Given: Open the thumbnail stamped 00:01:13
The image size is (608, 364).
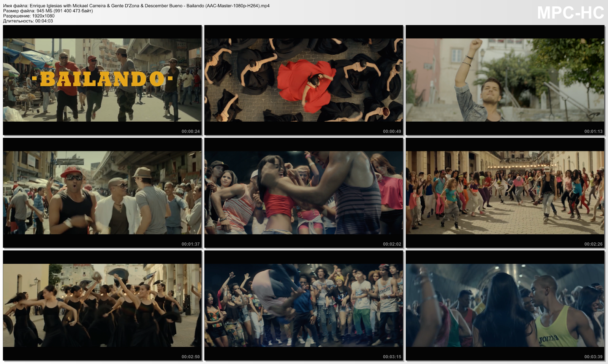Looking at the screenshot, I should click(505, 80).
